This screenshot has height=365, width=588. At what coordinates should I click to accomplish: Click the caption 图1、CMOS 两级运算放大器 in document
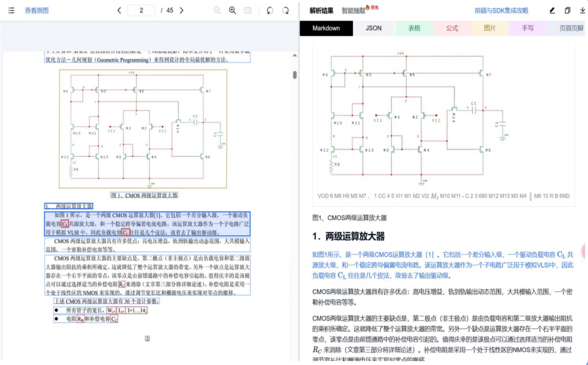144,195
